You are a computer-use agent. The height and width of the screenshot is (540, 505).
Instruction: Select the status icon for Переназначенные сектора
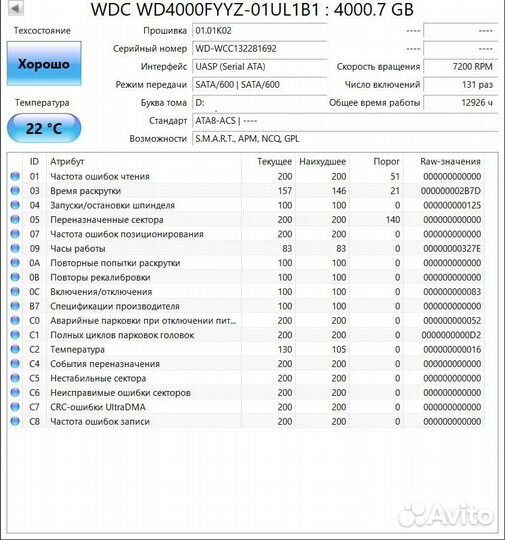click(x=15, y=219)
